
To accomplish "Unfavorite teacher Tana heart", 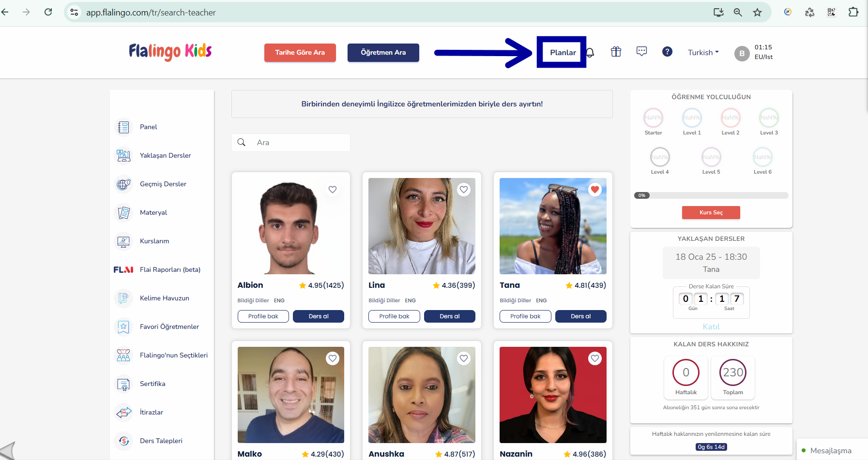I will 595,190.
